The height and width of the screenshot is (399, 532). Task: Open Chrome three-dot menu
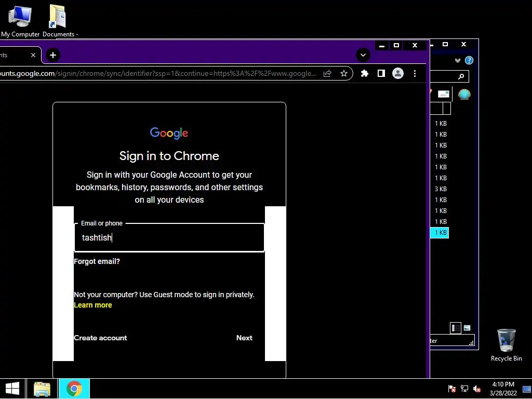click(x=415, y=74)
